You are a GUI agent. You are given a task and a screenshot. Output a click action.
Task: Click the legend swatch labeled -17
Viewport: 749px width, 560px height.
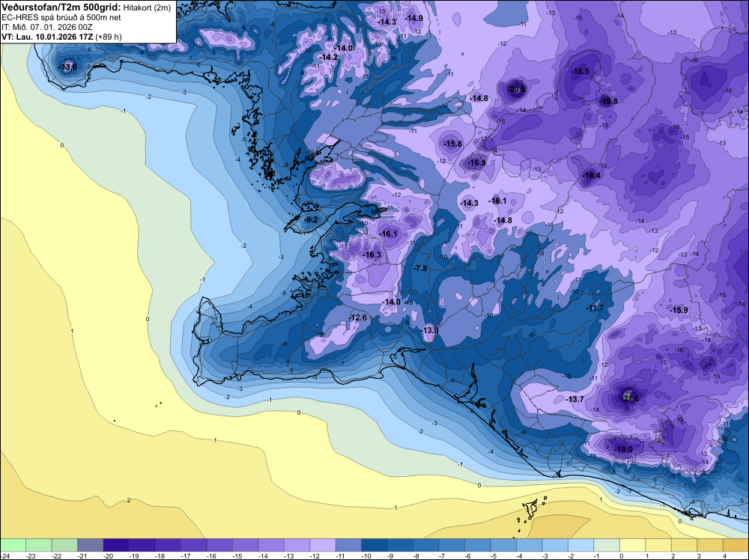coord(193,545)
